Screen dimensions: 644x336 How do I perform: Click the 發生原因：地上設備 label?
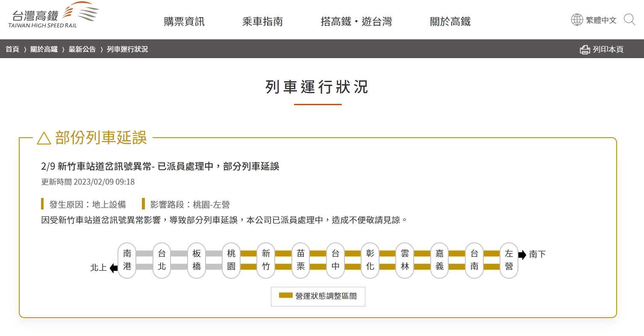click(x=88, y=204)
